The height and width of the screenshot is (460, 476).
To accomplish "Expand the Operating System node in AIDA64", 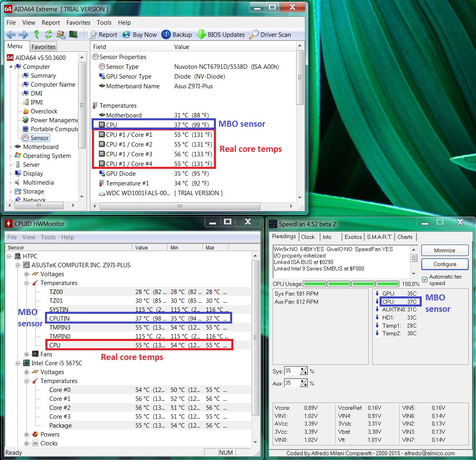I will pos(11,156).
